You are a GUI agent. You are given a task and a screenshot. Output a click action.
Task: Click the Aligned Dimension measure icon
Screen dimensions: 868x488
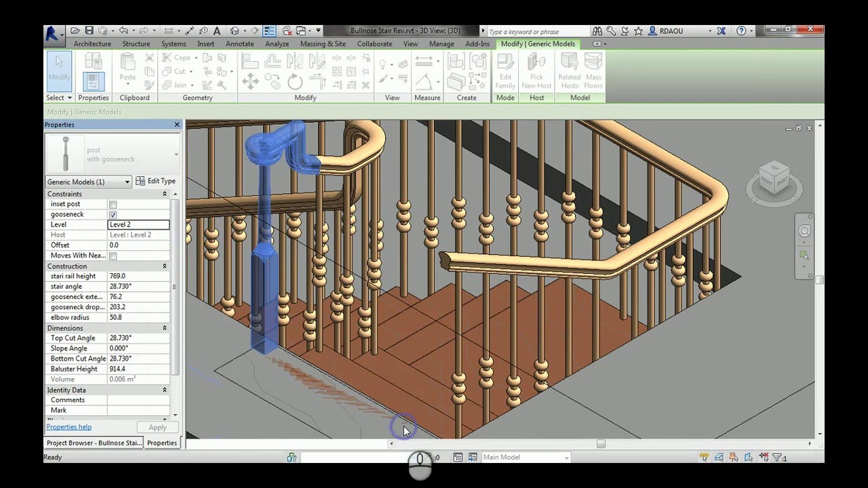pyautogui.click(x=424, y=61)
